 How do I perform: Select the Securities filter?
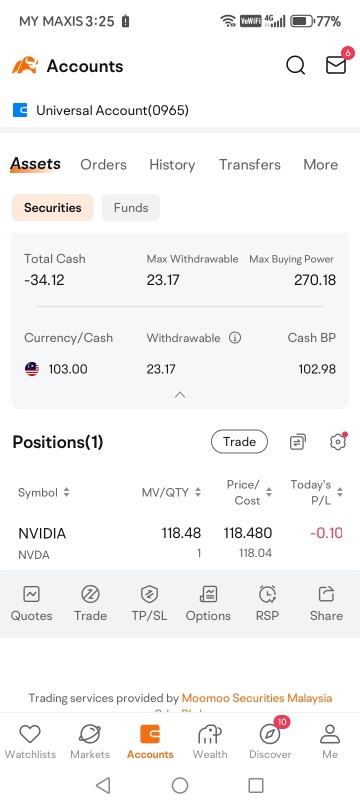coord(52,207)
